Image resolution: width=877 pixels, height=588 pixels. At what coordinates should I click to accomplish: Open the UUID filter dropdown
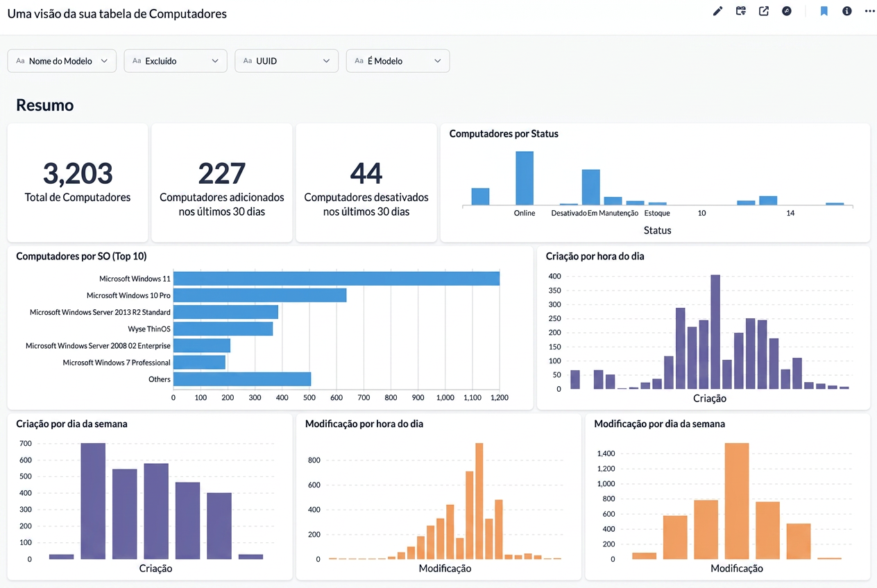click(287, 61)
